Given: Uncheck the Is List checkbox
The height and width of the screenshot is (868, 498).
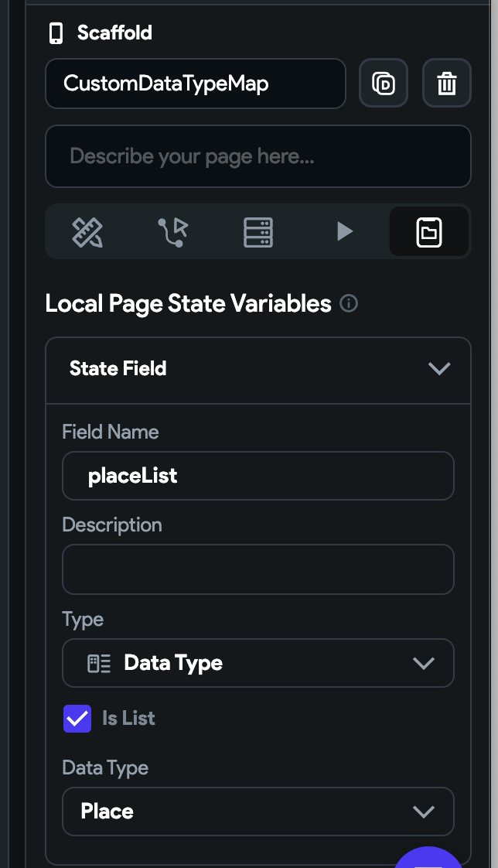Looking at the screenshot, I should tap(77, 719).
